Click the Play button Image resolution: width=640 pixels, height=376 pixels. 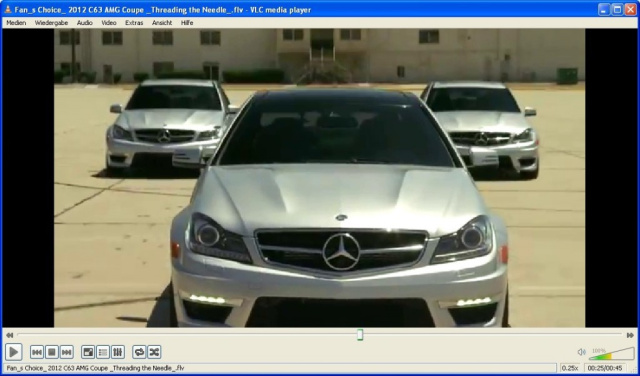tap(13, 352)
